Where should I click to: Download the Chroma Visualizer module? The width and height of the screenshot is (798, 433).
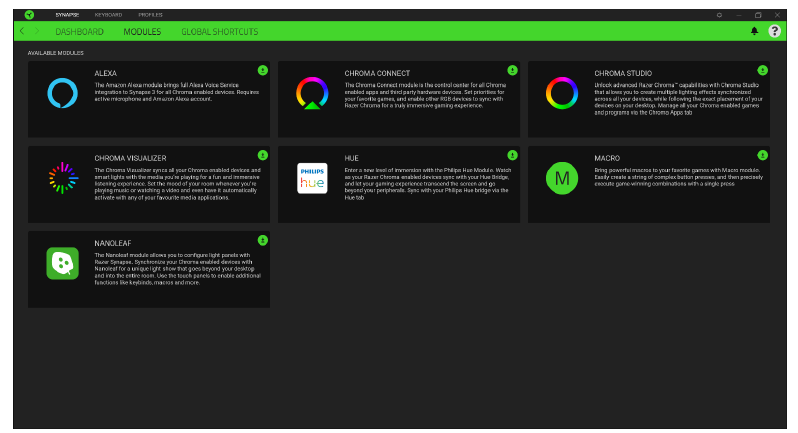pyautogui.click(x=263, y=155)
